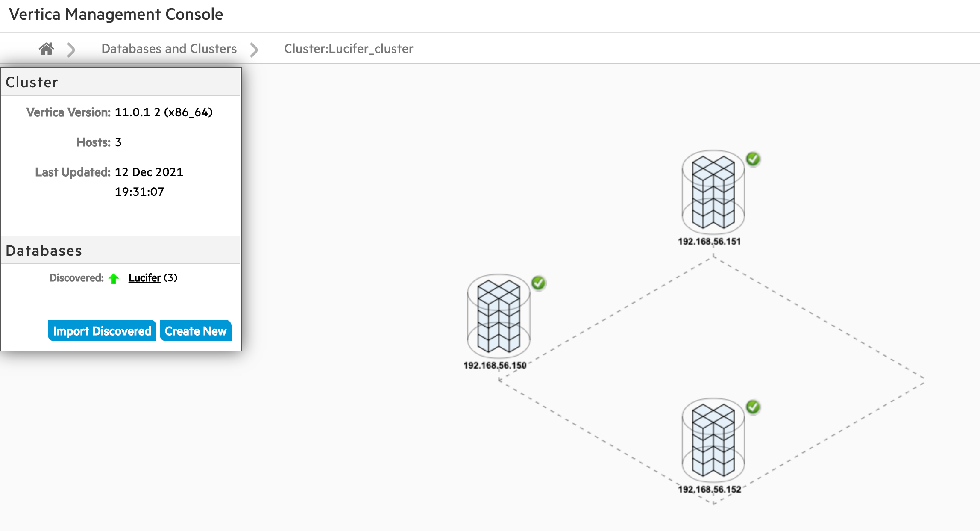Click the Last Updated time 19:31:07

(x=139, y=192)
